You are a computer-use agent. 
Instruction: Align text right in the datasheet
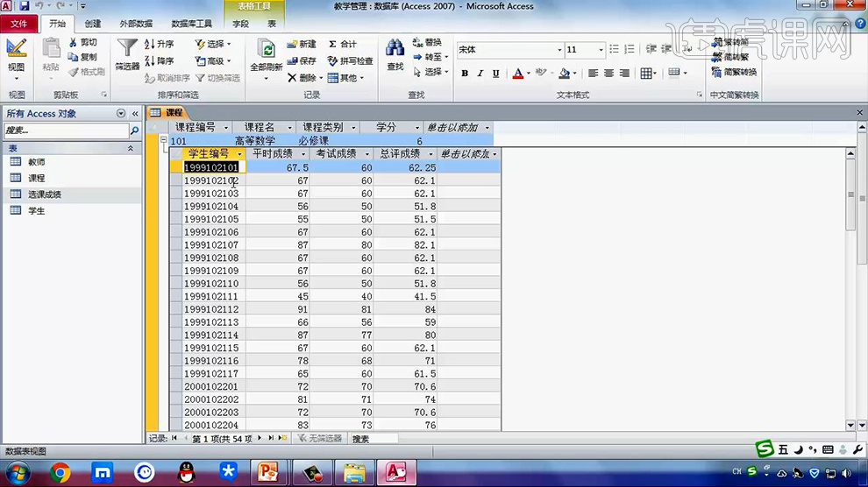[x=624, y=73]
